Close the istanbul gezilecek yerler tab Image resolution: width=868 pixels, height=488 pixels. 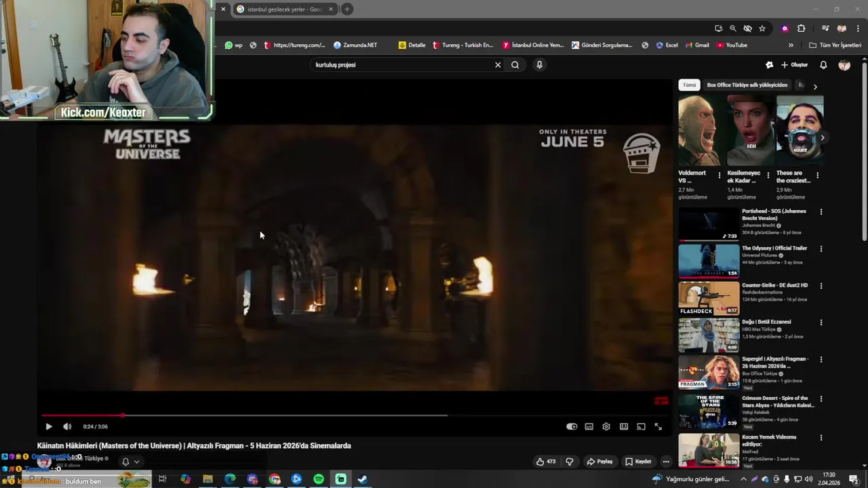coord(331,9)
